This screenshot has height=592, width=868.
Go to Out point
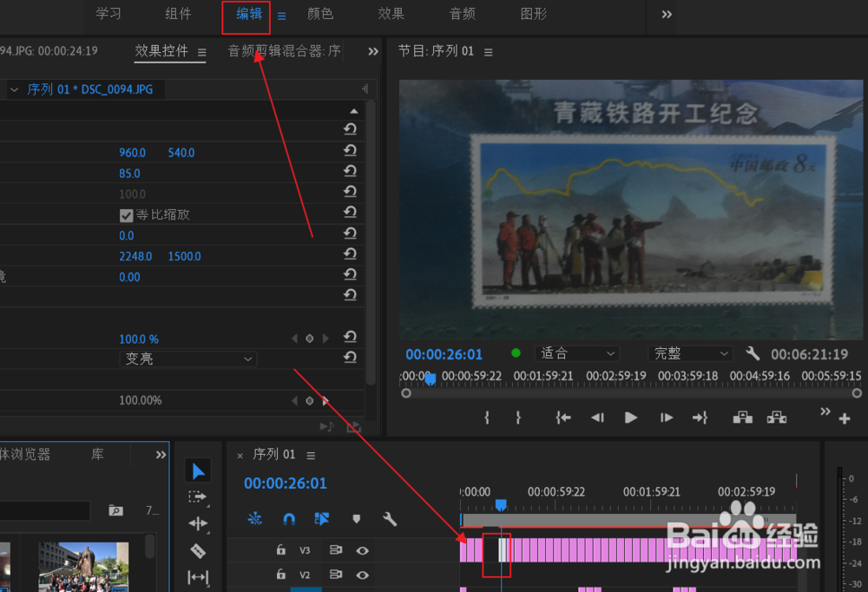pyautogui.click(x=700, y=418)
